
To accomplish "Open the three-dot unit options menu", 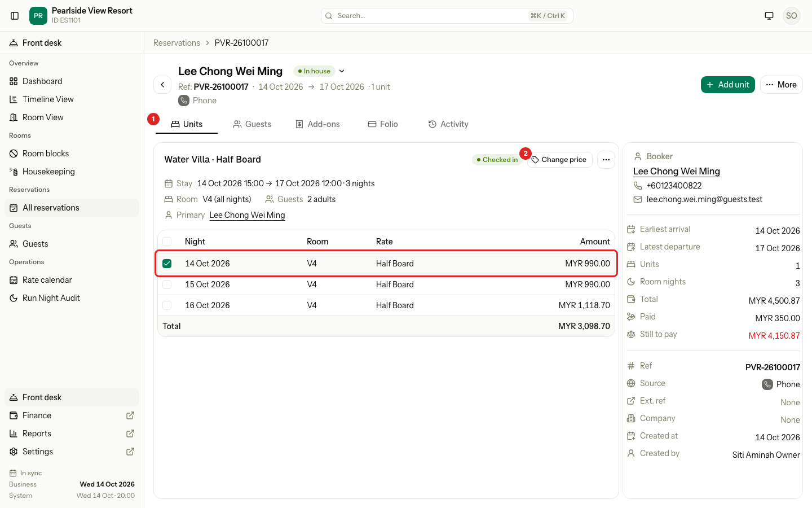I will tap(606, 160).
